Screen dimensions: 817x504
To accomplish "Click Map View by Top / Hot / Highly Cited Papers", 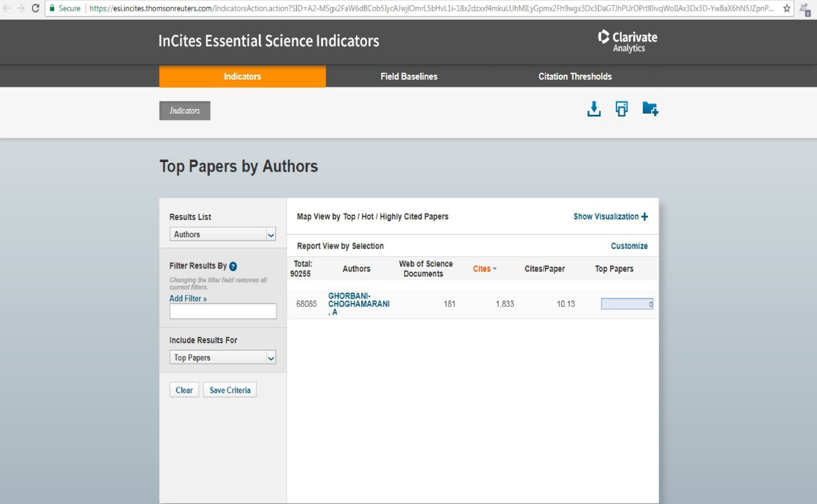I will (x=373, y=216).
